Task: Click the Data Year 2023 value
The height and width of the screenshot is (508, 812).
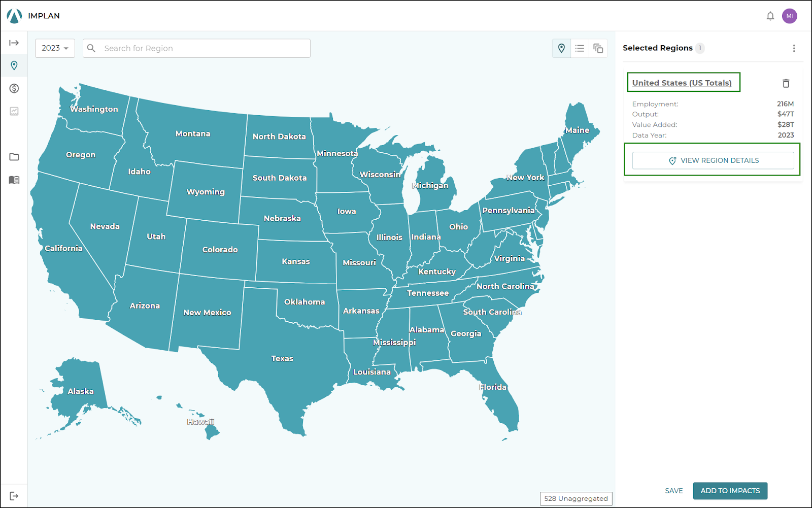Action: coord(786,135)
